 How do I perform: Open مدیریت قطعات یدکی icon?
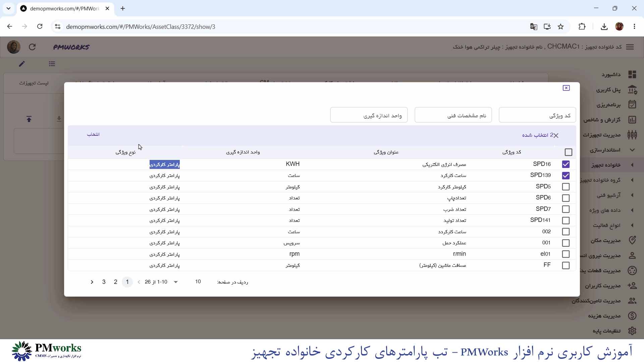tap(632, 270)
